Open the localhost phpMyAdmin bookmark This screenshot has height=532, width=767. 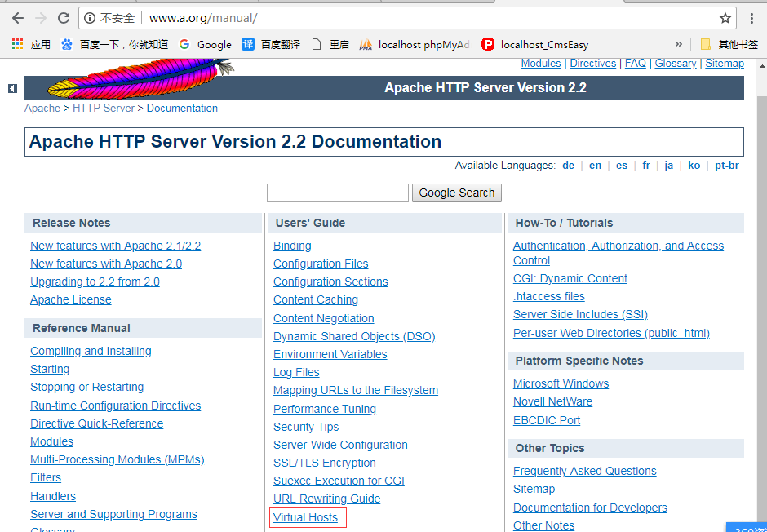click(415, 45)
